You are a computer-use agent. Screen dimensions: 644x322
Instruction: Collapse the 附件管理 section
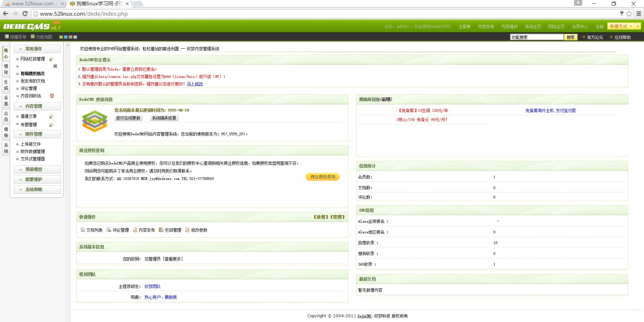click(37, 134)
